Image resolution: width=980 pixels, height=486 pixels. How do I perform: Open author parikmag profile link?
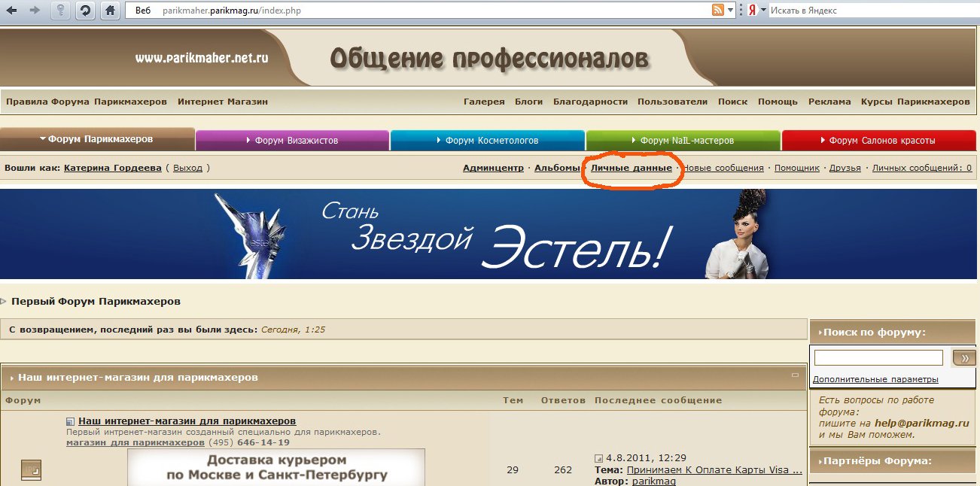(x=653, y=481)
